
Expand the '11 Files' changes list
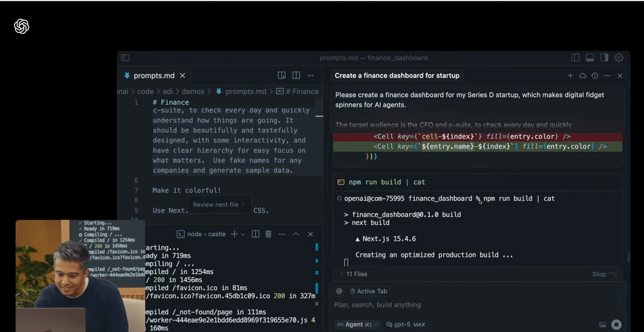354,274
